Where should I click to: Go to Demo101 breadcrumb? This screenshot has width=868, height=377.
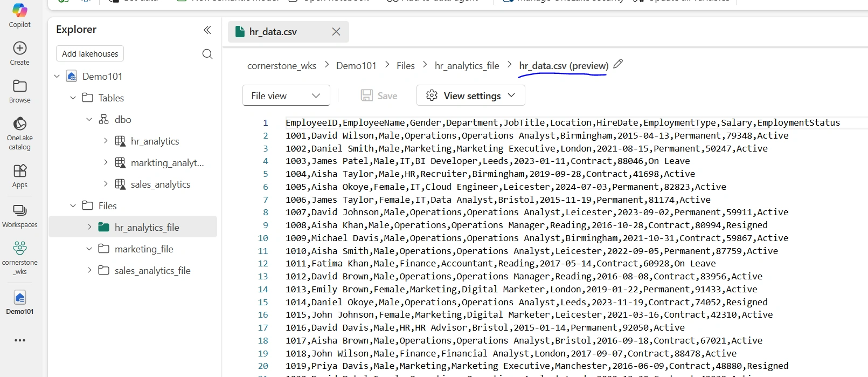coord(356,66)
